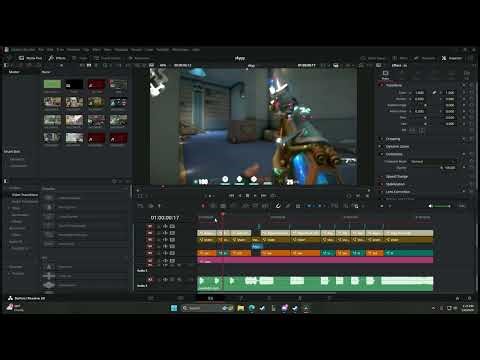The image size is (480, 360).
Task: Select the Master bin
Action: [14, 72]
